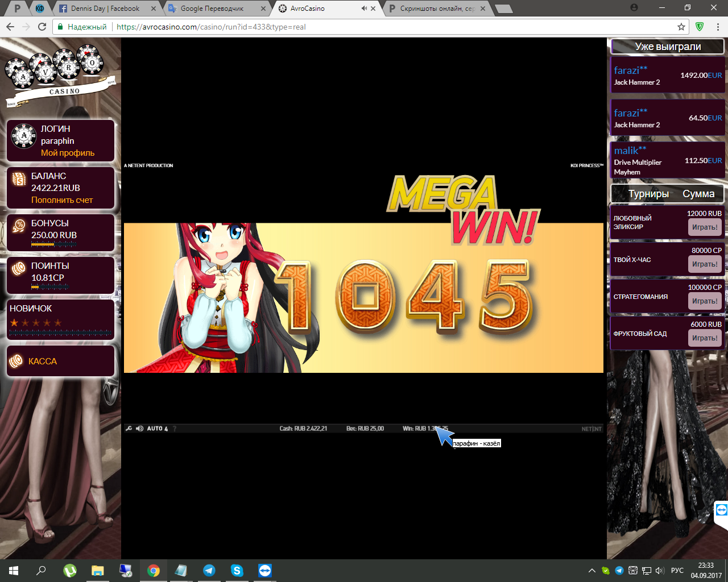This screenshot has width=728, height=582.
Task: Open Telegram from the taskbar
Action: click(209, 571)
